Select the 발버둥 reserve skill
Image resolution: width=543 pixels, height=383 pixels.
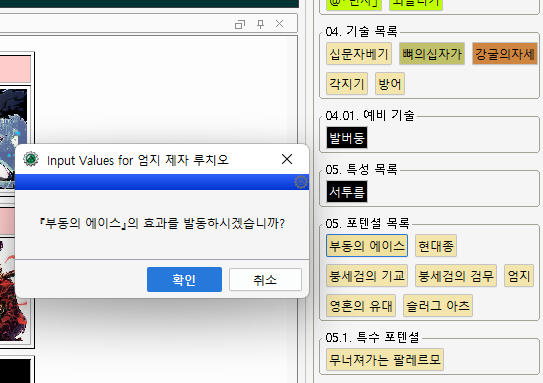347,138
